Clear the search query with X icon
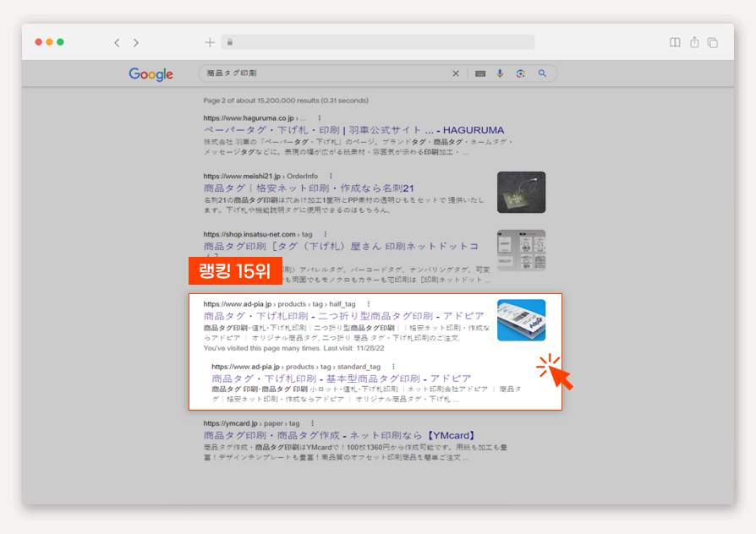Screen dimensions: 756x534 click(x=456, y=74)
